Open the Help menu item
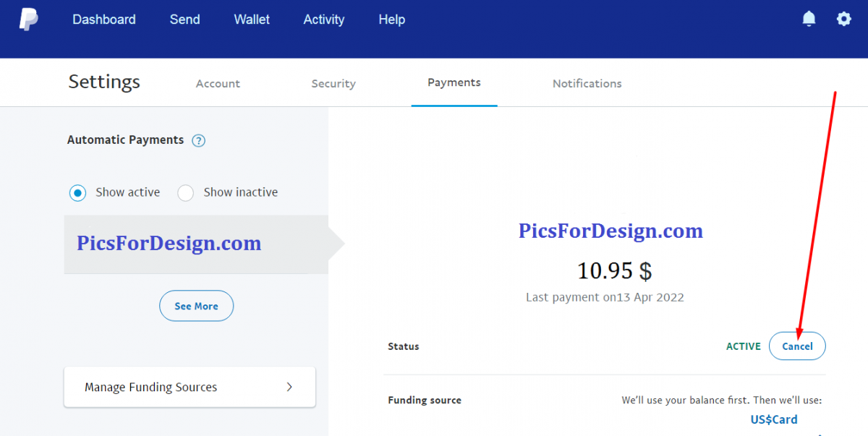The image size is (868, 436). click(x=391, y=20)
